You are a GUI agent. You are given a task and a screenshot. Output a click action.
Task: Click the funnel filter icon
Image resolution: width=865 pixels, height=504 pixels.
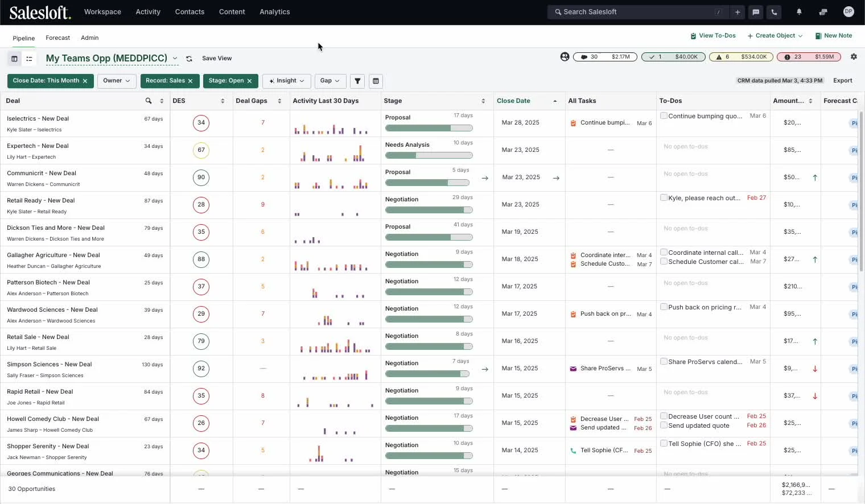357,81
